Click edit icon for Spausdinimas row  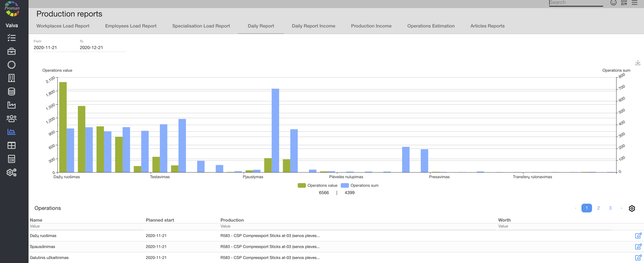coord(638,247)
